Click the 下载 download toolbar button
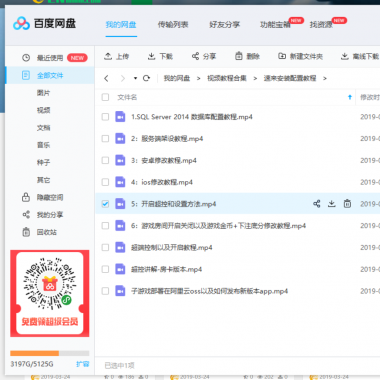This screenshot has height=380, width=380. pos(160,56)
